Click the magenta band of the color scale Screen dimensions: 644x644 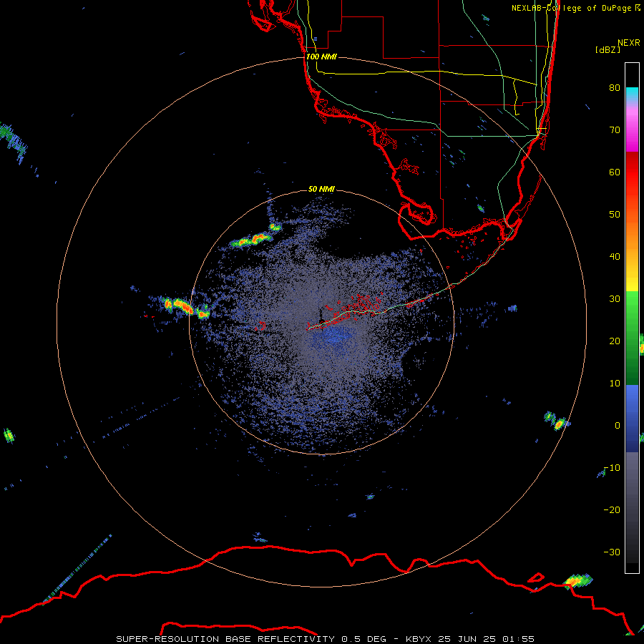(632, 132)
